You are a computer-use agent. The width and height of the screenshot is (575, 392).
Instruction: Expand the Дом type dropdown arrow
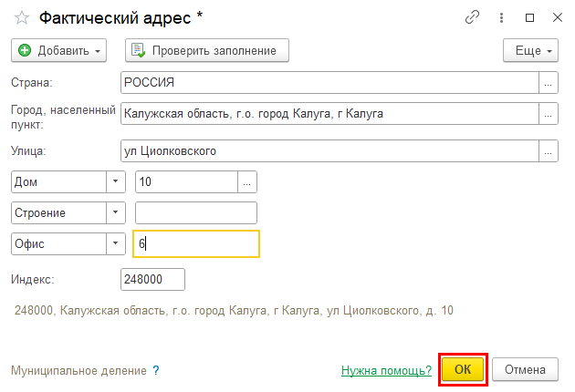click(x=116, y=182)
